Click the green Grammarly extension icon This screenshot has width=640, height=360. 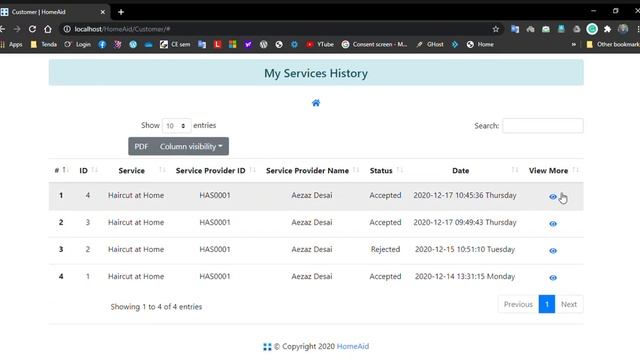[592, 29]
